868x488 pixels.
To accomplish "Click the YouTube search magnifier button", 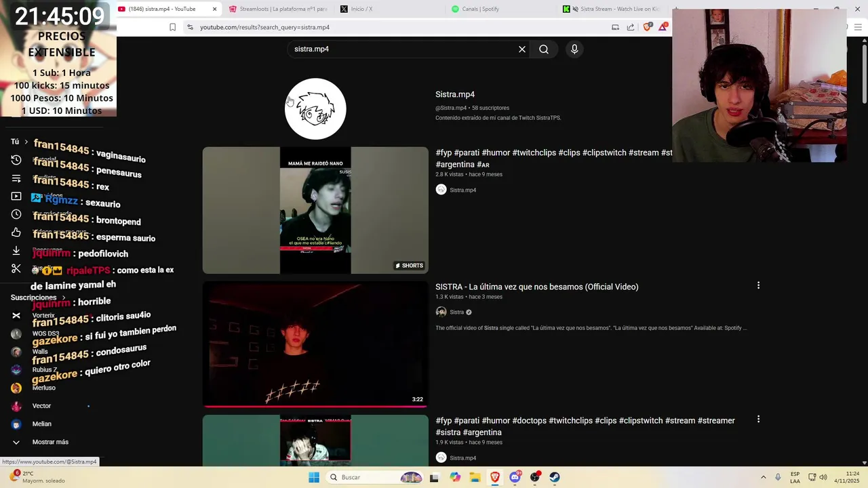I will click(544, 49).
